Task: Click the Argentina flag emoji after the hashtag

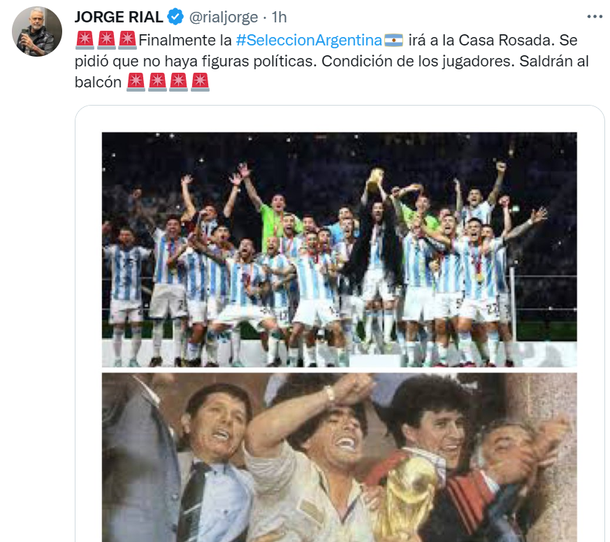Action: point(394,40)
